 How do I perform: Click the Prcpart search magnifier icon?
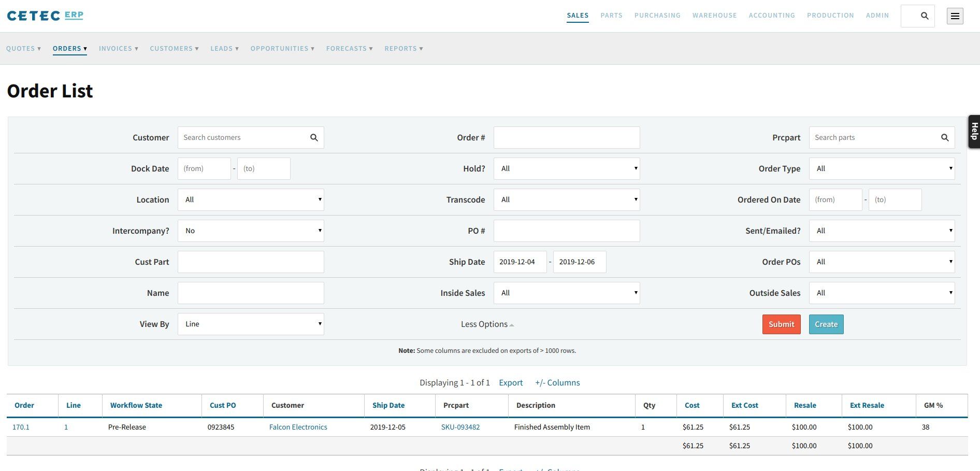tap(944, 138)
